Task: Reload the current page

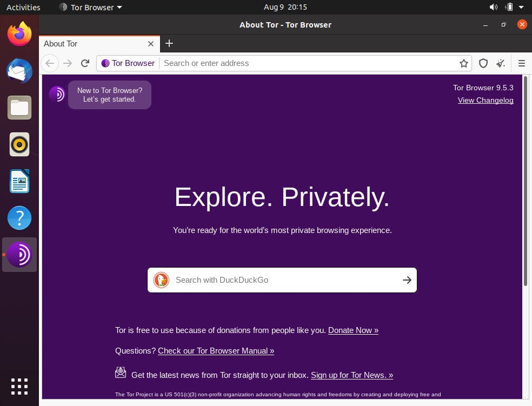Action: pos(85,63)
